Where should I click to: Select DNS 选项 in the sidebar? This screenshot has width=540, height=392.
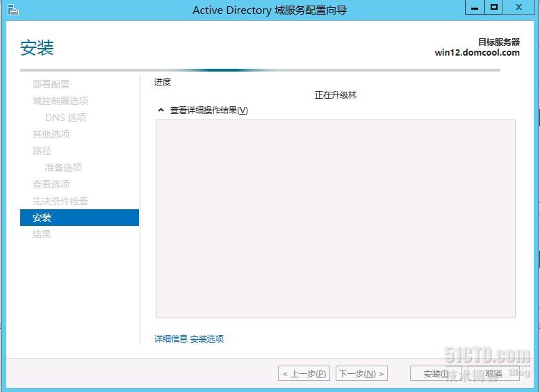coord(66,117)
